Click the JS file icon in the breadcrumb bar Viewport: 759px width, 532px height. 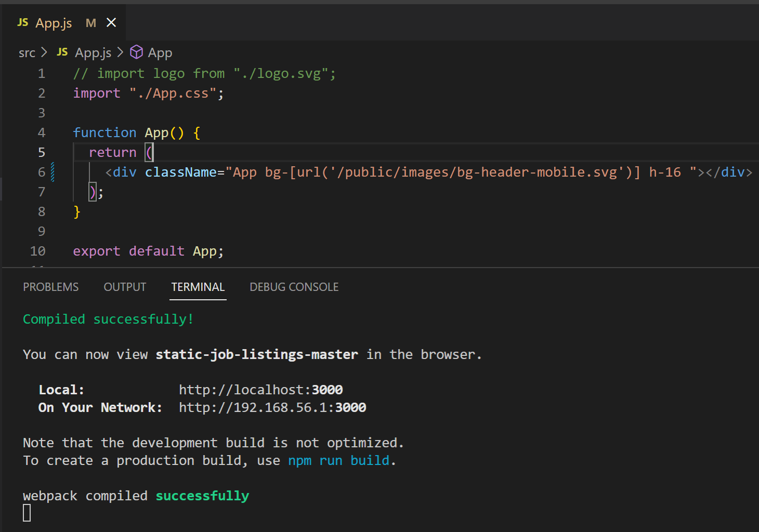(x=62, y=52)
